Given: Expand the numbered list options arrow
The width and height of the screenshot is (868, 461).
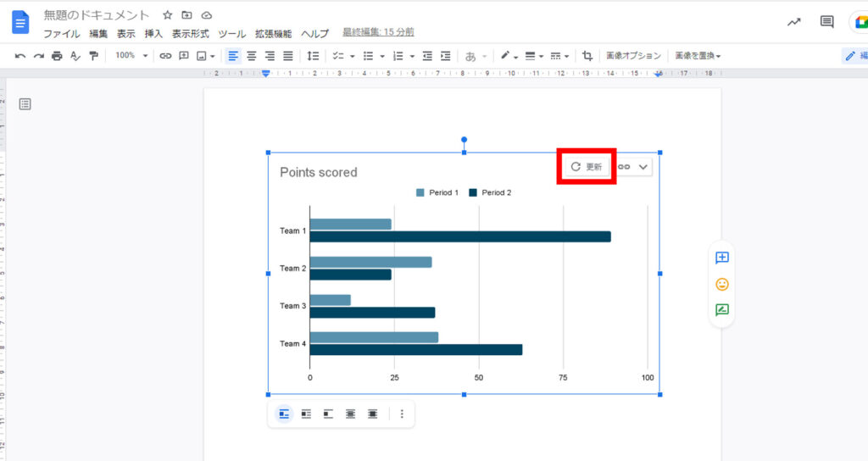Looking at the screenshot, I should click(x=412, y=56).
